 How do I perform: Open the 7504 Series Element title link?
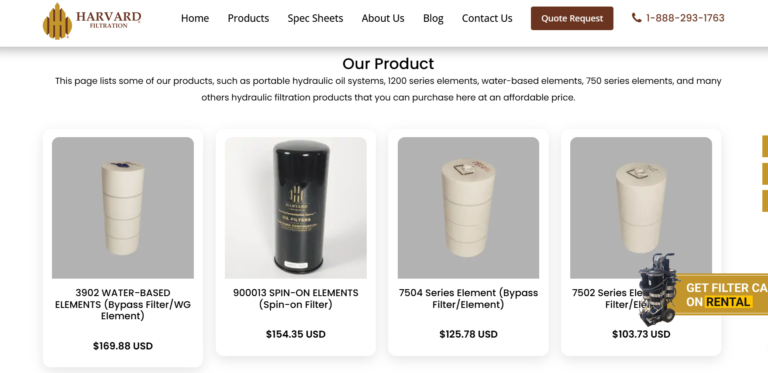[468, 299]
